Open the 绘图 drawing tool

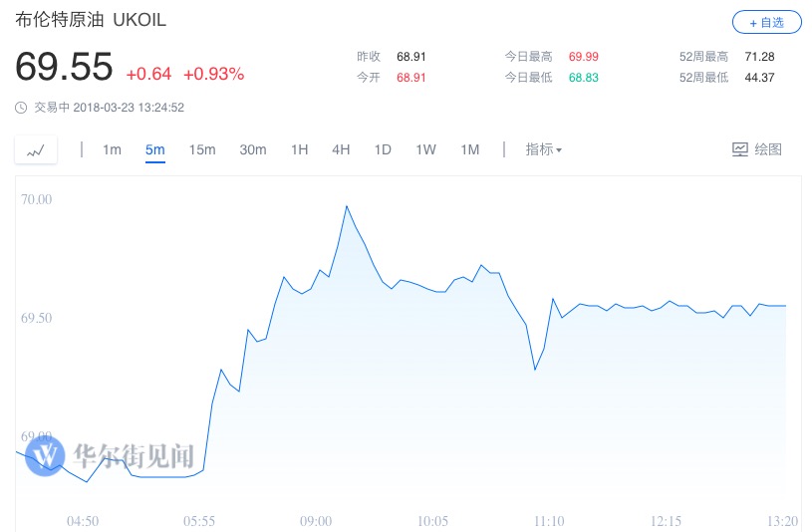pyautogui.click(x=756, y=149)
